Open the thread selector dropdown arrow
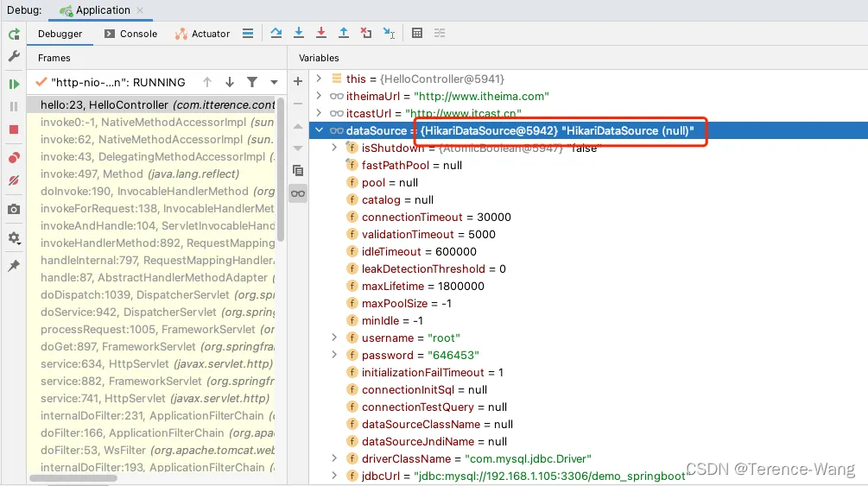Image resolution: width=868 pixels, height=486 pixels. point(274,82)
